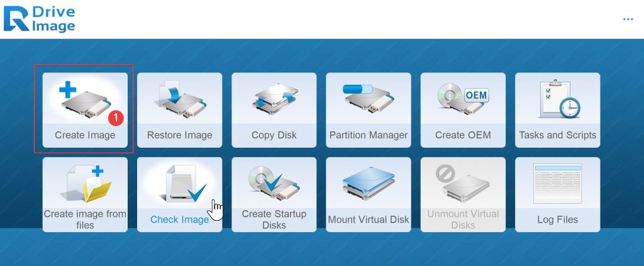Select the Restore Image icon

179,100
